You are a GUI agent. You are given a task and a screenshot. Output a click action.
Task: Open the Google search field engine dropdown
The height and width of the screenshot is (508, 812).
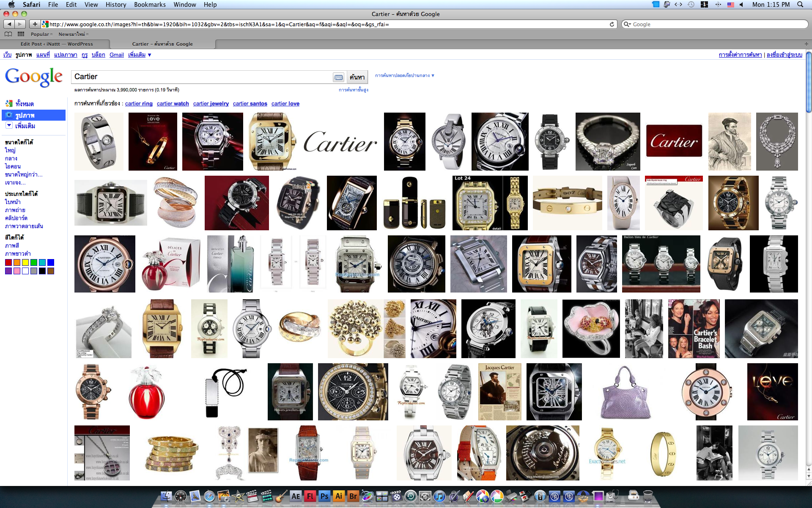click(627, 24)
